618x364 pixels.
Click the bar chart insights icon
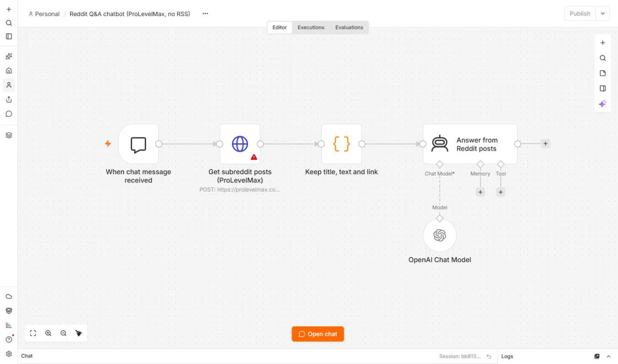tap(9, 325)
